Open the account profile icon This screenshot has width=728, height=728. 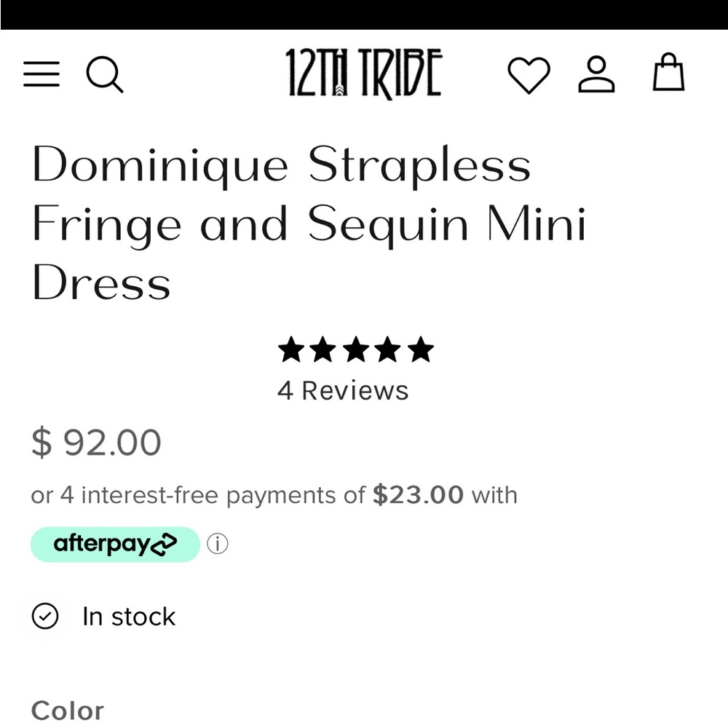(596, 75)
